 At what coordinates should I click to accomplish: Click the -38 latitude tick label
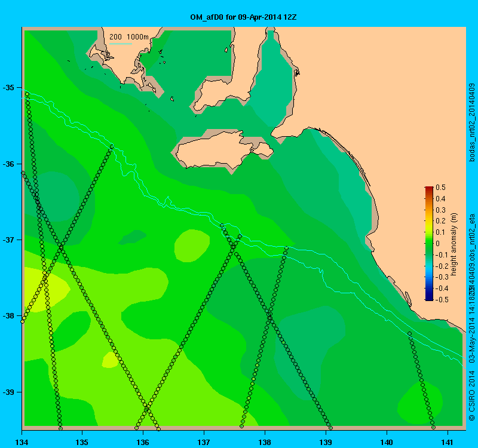coord(8,316)
